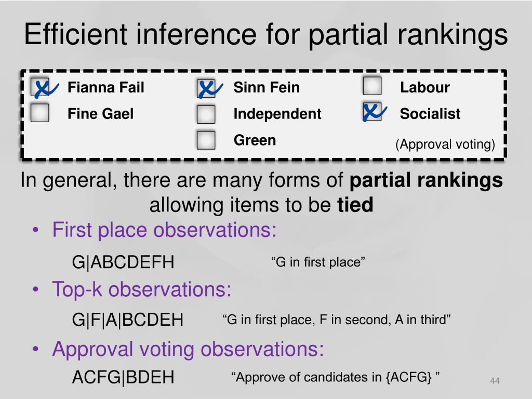Click the bold word tied

[x=355, y=205]
